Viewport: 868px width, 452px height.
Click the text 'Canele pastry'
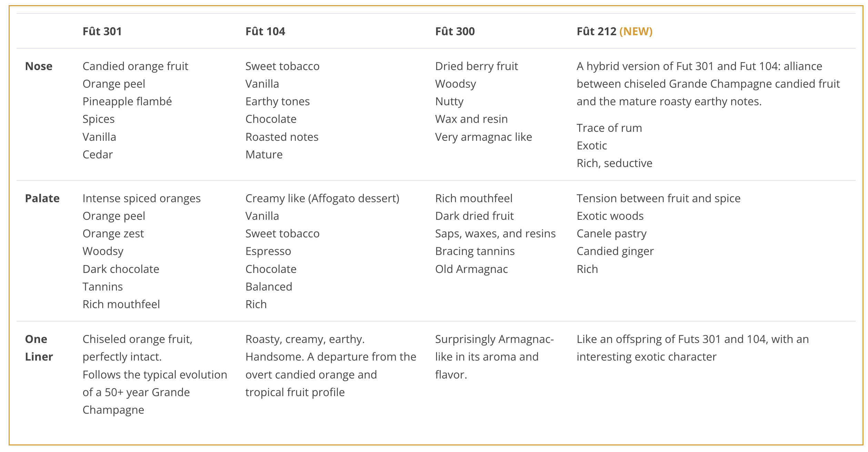(611, 234)
